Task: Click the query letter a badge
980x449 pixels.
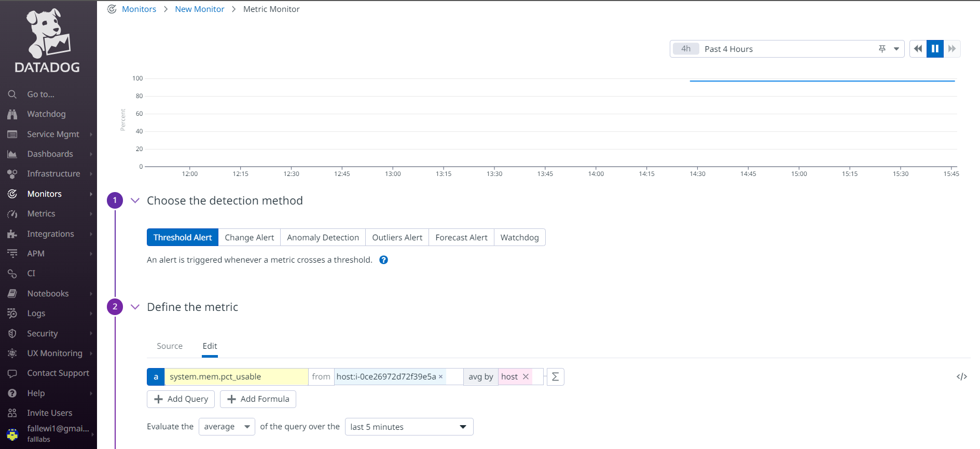Action: (x=156, y=377)
